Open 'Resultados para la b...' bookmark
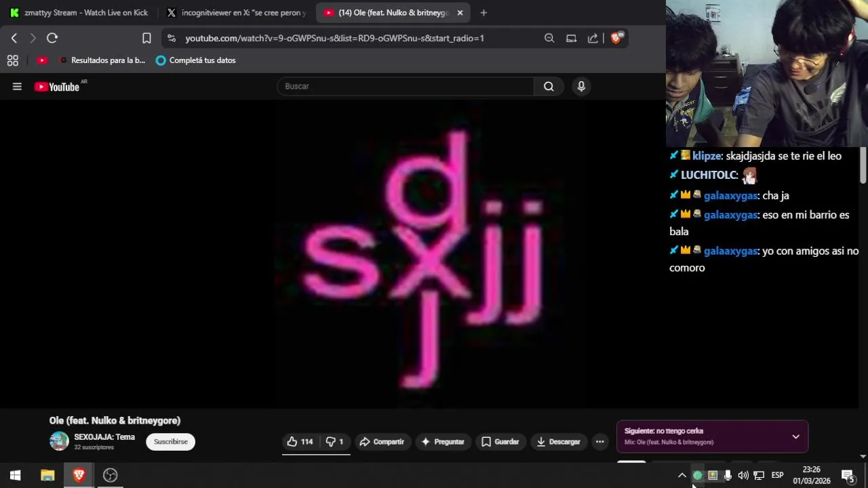The width and height of the screenshot is (868, 488). tap(102, 60)
